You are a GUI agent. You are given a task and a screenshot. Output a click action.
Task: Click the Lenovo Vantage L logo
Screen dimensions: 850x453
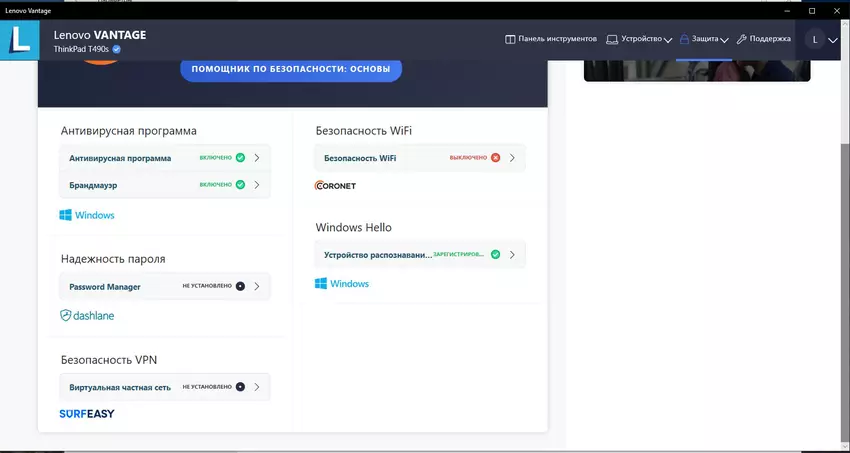pyautogui.click(x=19, y=40)
